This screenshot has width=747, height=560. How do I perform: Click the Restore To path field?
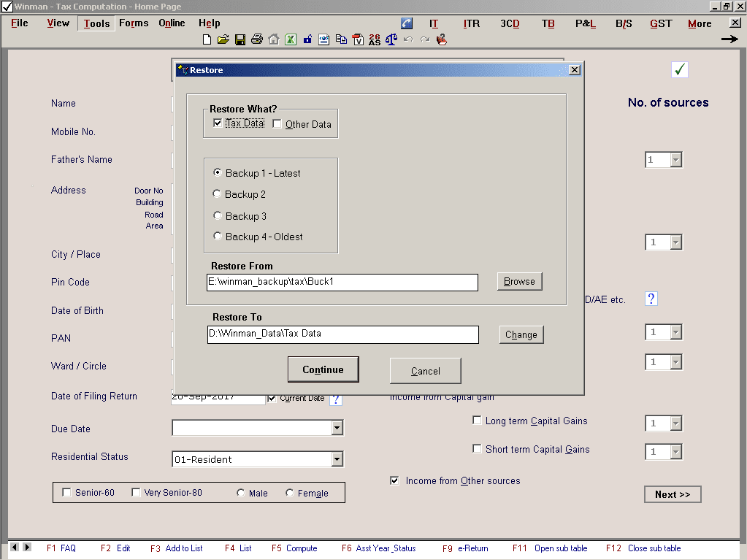342,334
